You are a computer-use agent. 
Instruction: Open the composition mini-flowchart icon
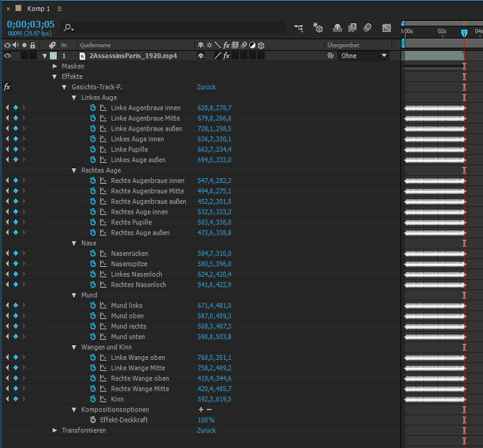point(299,28)
